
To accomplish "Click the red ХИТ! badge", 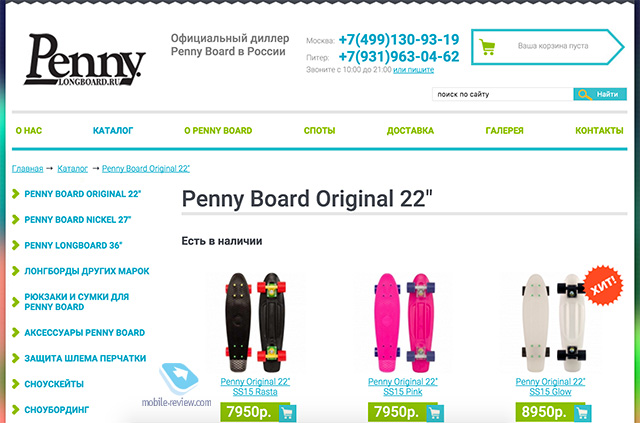I will 603,285.
